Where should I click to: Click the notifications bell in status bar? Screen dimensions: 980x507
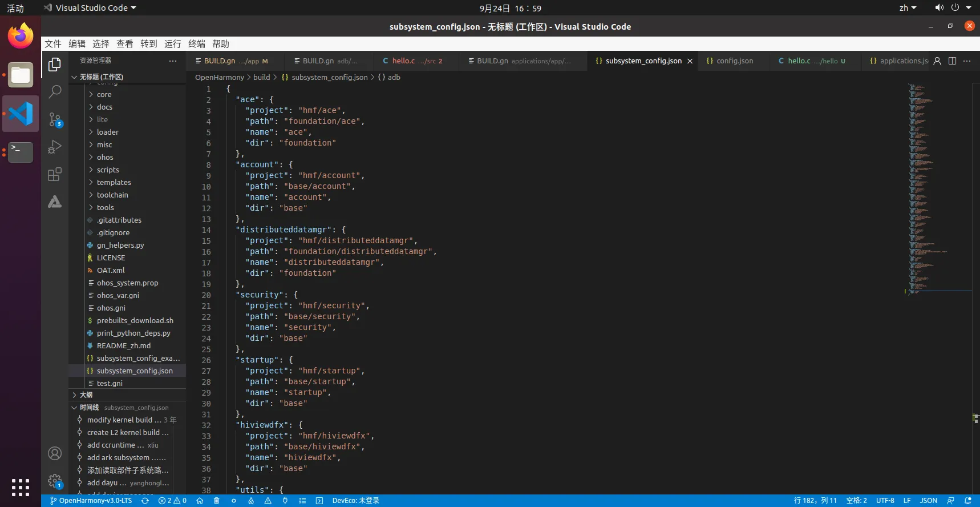tap(967, 501)
